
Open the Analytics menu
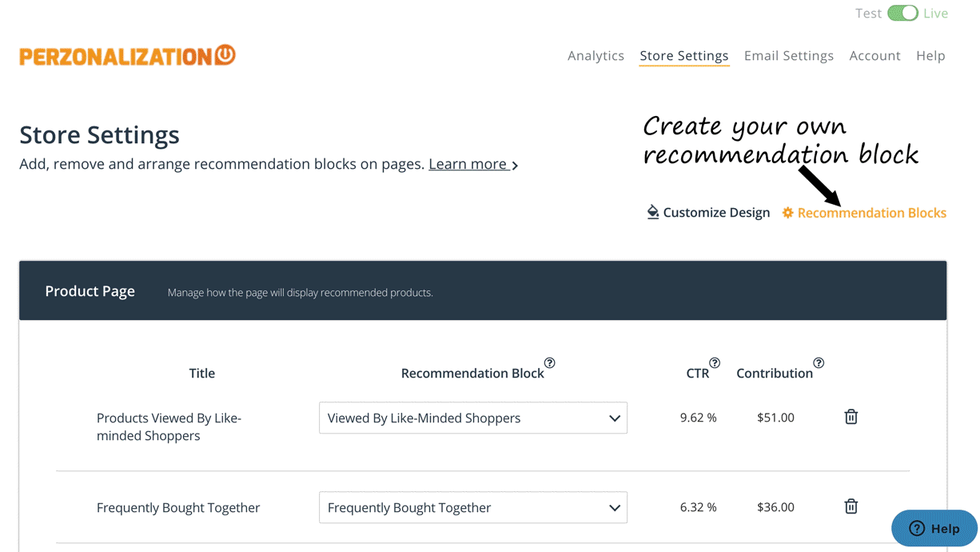596,55
